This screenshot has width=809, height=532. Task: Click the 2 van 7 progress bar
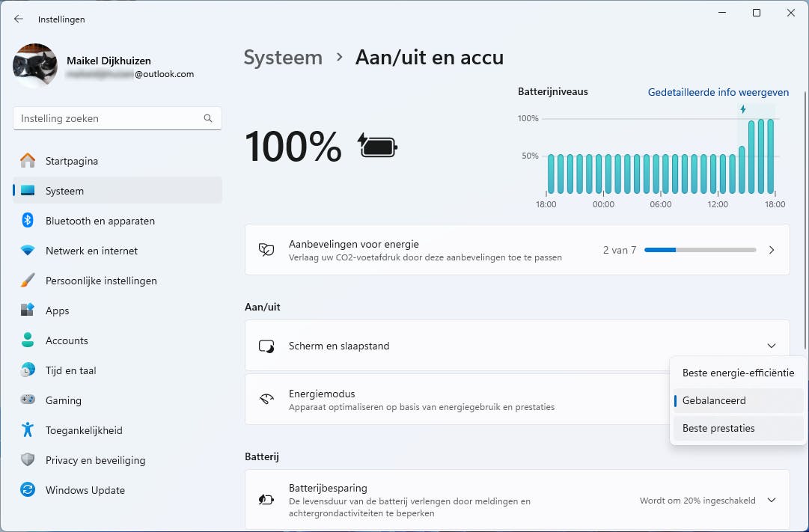(700, 250)
